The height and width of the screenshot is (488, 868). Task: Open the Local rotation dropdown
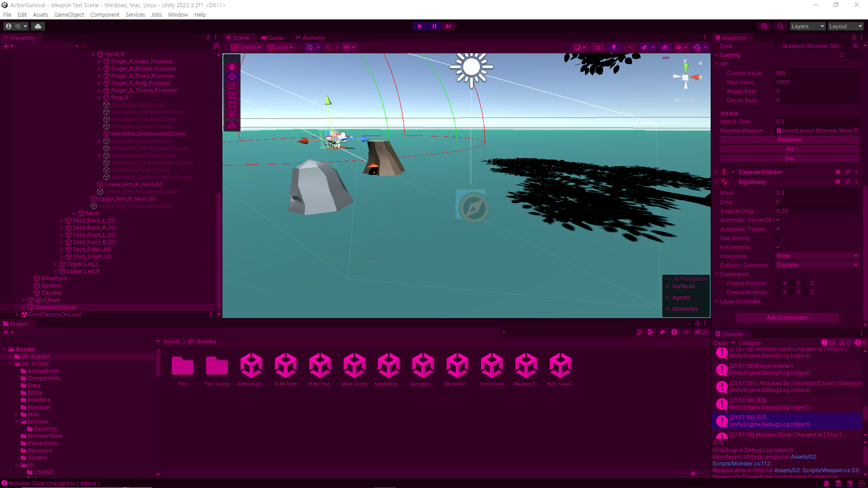coord(280,47)
